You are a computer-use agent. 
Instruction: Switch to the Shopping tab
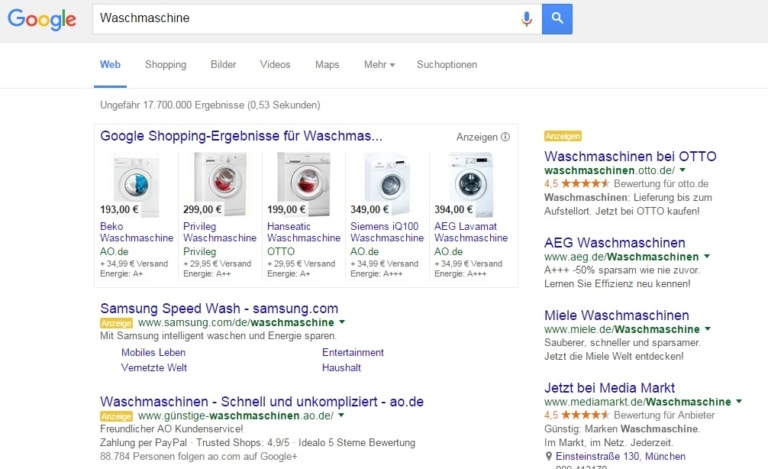166,65
